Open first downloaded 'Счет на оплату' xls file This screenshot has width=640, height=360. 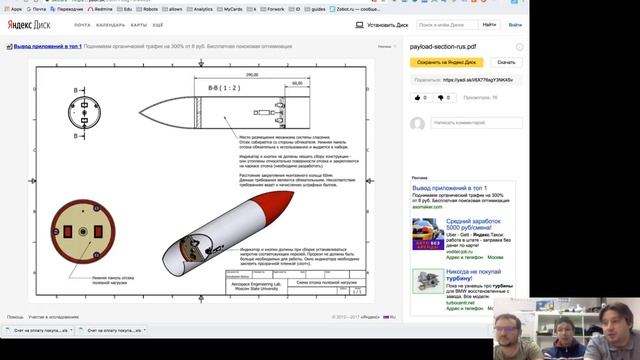click(x=38, y=330)
